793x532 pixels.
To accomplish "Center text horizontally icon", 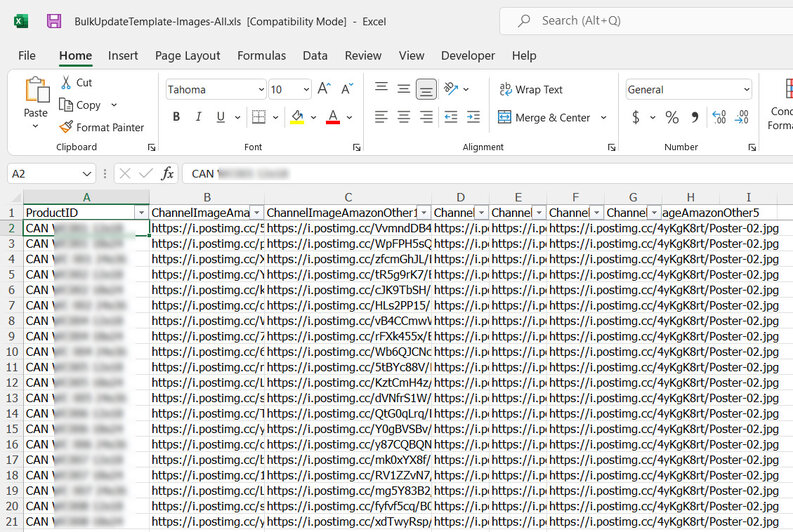I will tap(404, 117).
